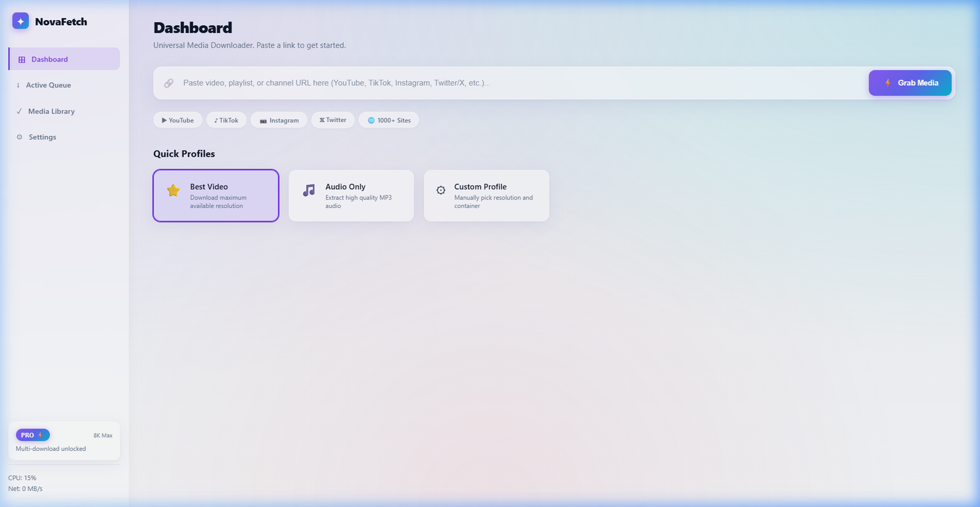Click the PRO badge
Image resolution: width=980 pixels, height=507 pixels.
(x=32, y=435)
